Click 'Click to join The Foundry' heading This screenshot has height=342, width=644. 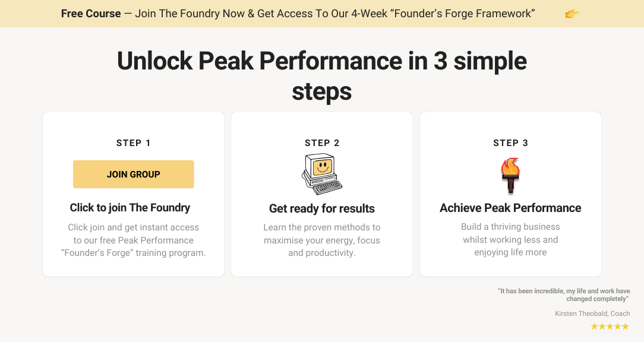[x=130, y=208]
